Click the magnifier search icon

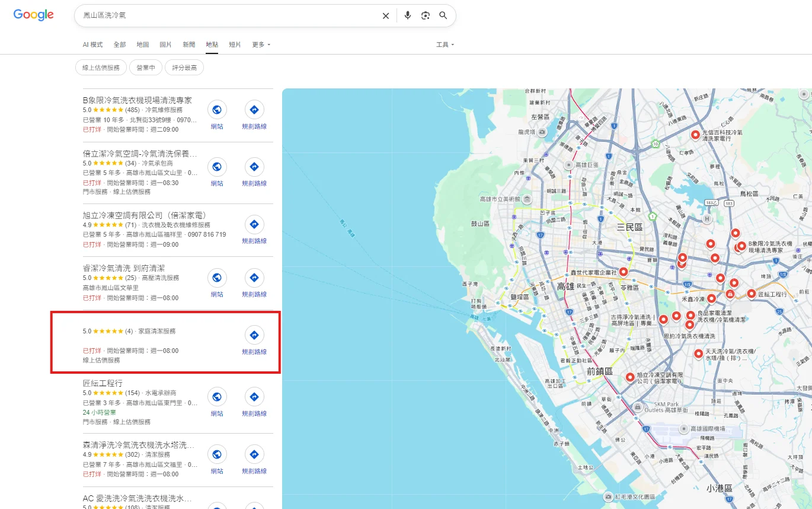[x=443, y=15]
